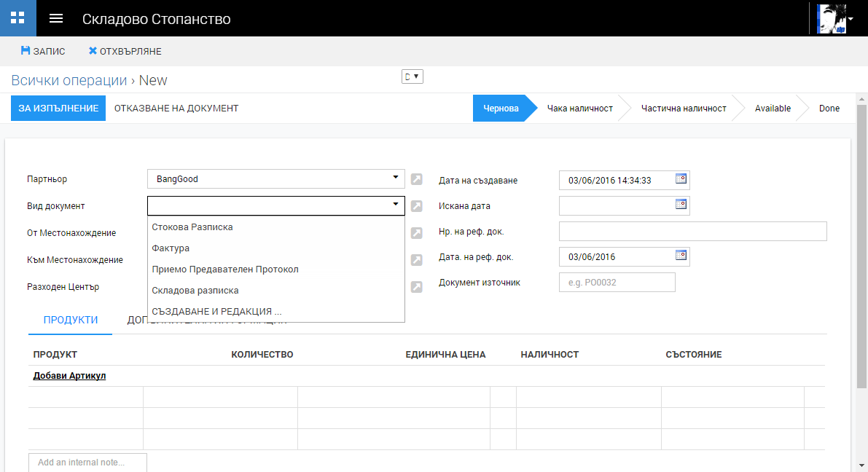This screenshot has height=472, width=868.
Task: Open calendar picker for Дата на създаване
Action: coord(681,178)
